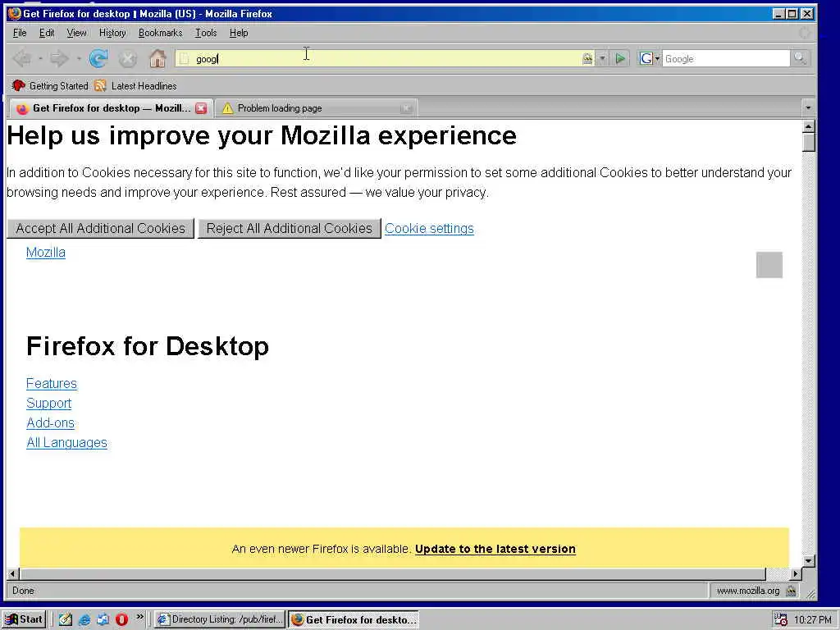This screenshot has height=630, width=840.
Task: Click the system tray icon
Action: point(781,619)
